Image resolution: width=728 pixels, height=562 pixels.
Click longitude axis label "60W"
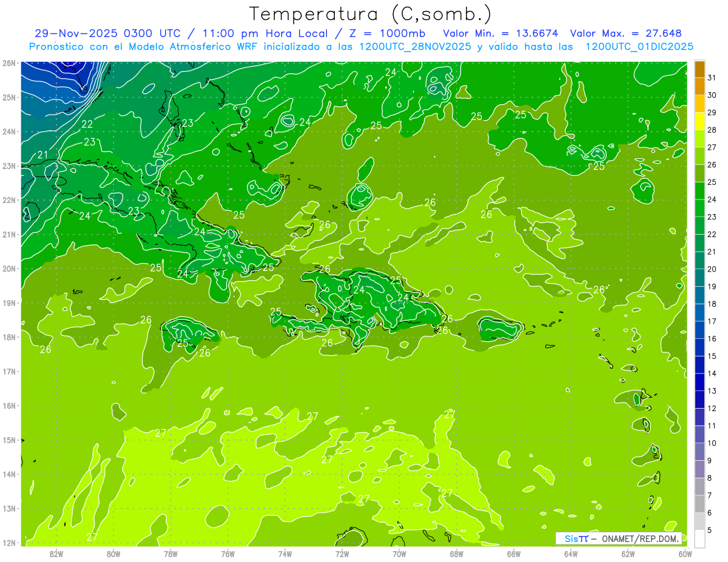tap(685, 554)
